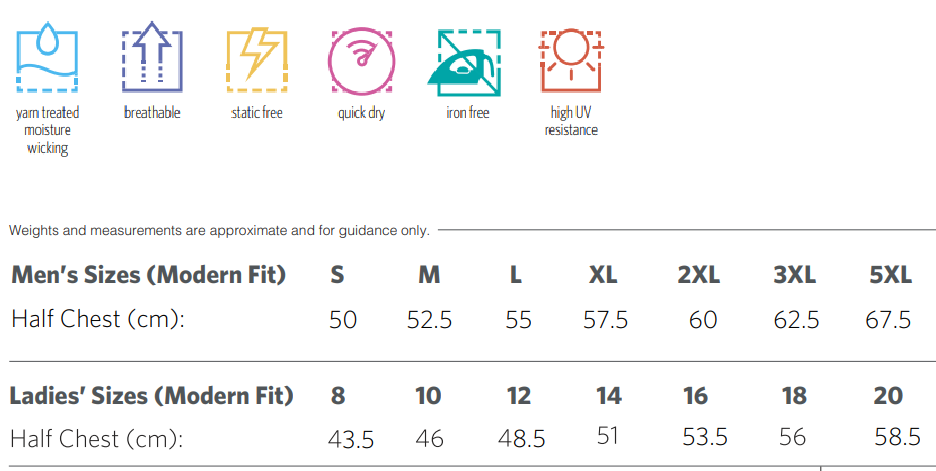
Task: Click the 67.5 half chest value
Action: coord(888,320)
